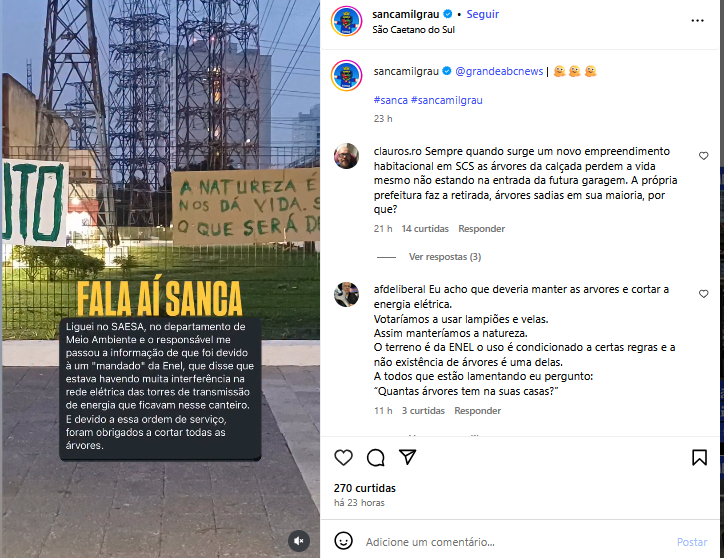Show the 270 curtidas likes list
This screenshot has height=558, width=724.
(365, 488)
